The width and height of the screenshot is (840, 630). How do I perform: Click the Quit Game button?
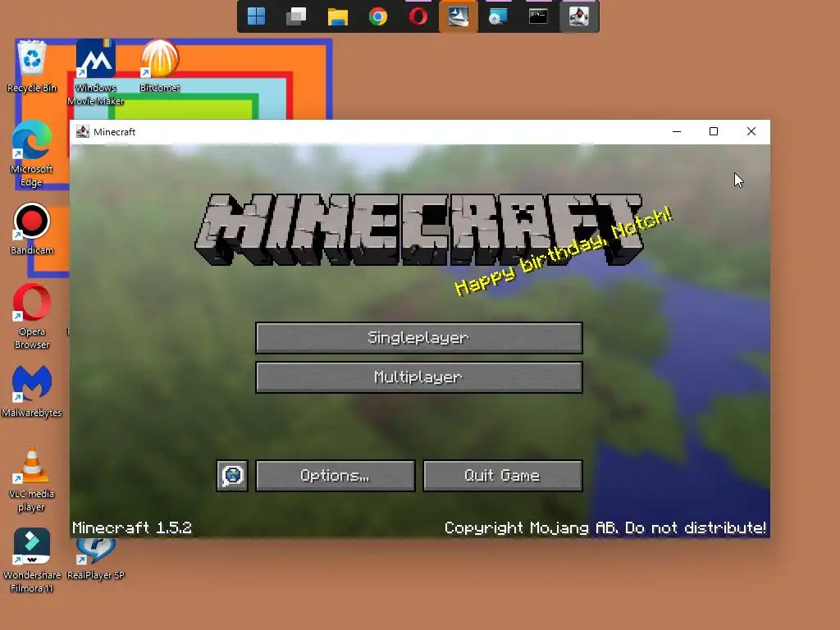pos(503,476)
